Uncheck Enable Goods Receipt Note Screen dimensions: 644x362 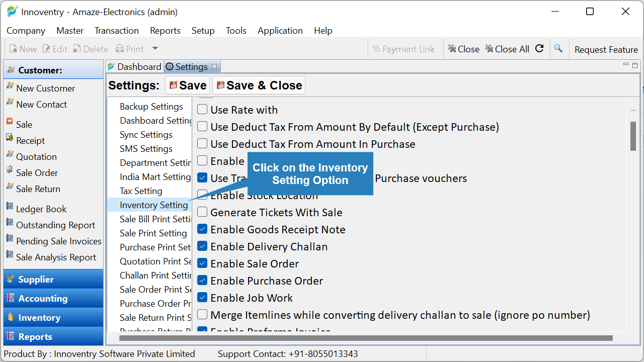(202, 229)
